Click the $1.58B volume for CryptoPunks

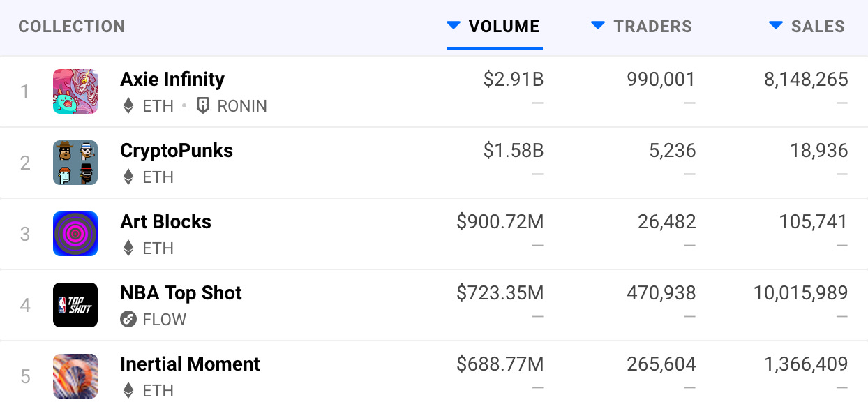click(514, 151)
